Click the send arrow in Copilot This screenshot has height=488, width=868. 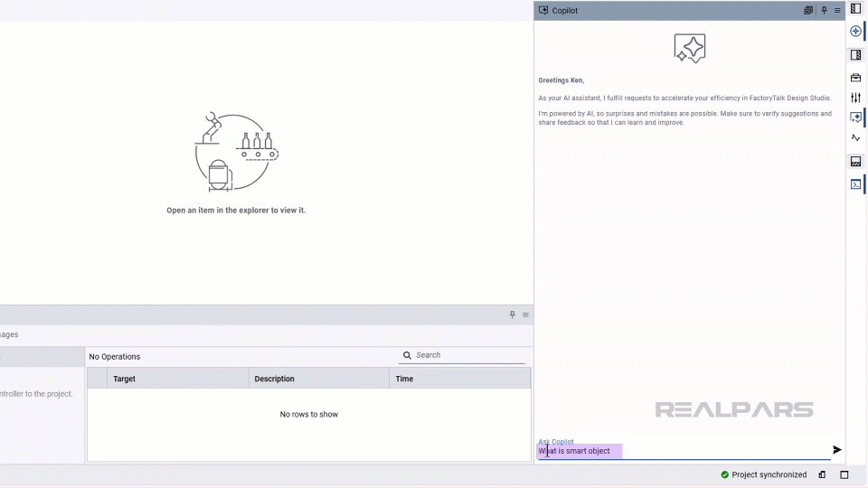[x=836, y=450]
